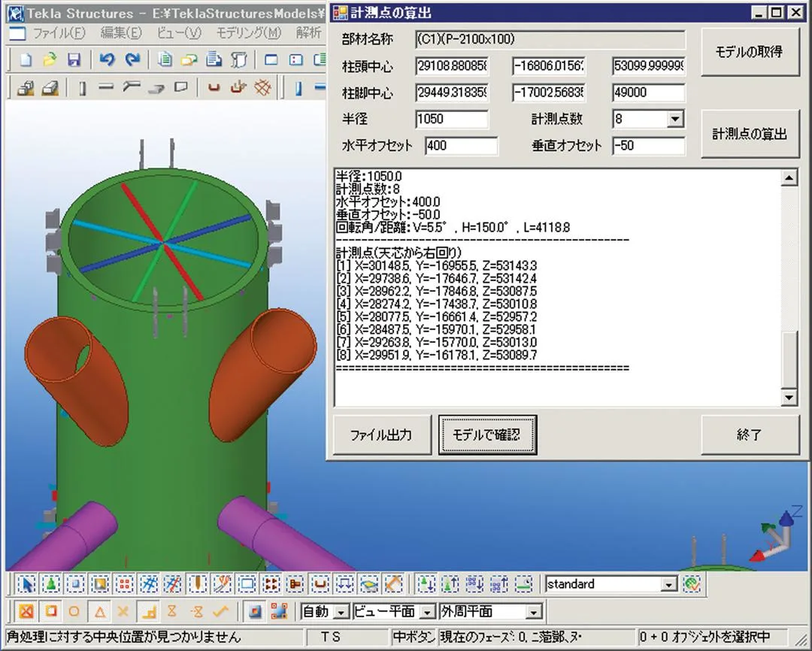Select the contour plate tool
The width and height of the screenshot is (812, 651).
coord(180,88)
